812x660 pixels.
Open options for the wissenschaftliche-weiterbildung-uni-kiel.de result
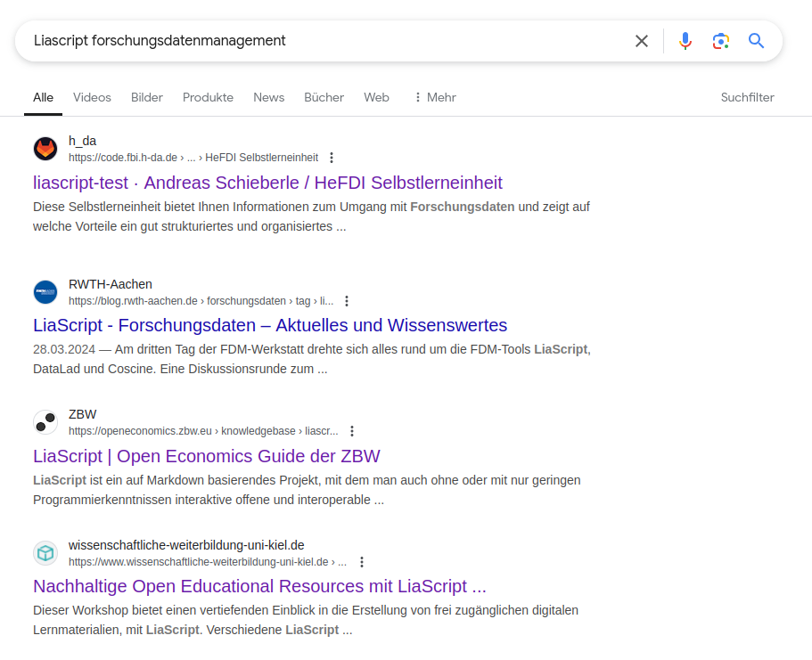pos(362,562)
